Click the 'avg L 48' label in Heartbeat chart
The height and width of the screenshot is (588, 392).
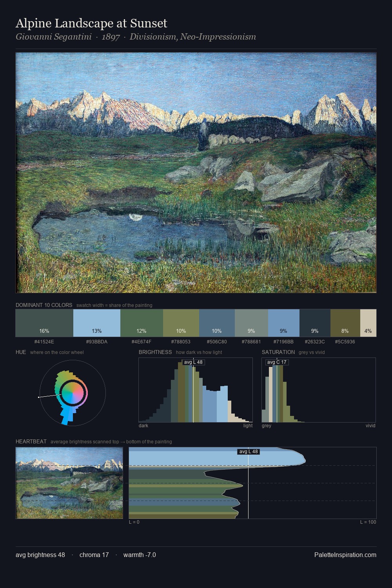coord(249,452)
